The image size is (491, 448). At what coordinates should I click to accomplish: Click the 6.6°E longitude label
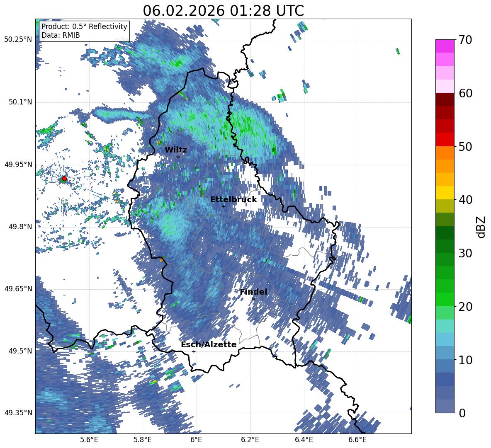click(357, 440)
